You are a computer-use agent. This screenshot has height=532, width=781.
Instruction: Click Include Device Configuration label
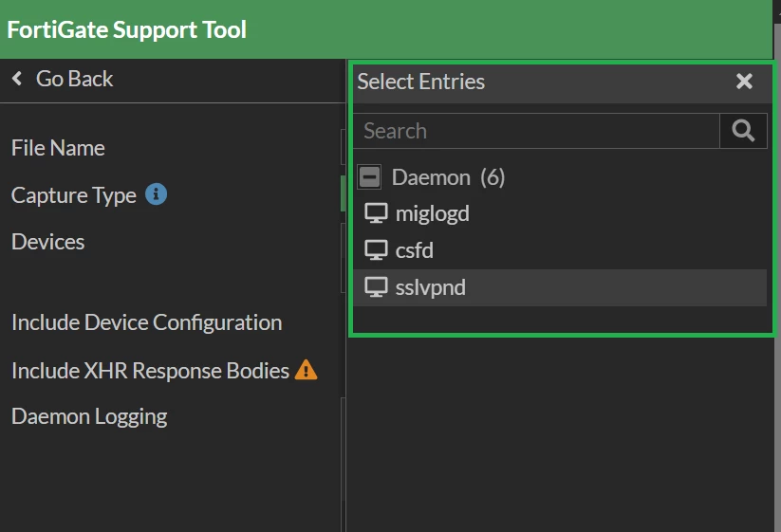147,322
